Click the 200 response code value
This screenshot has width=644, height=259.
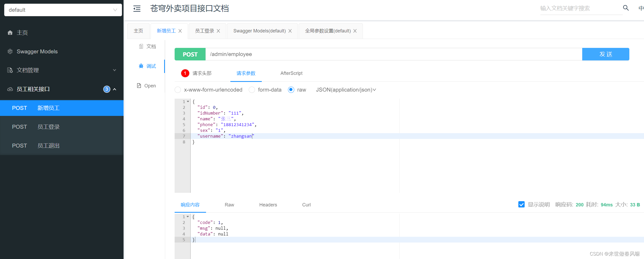(x=579, y=205)
